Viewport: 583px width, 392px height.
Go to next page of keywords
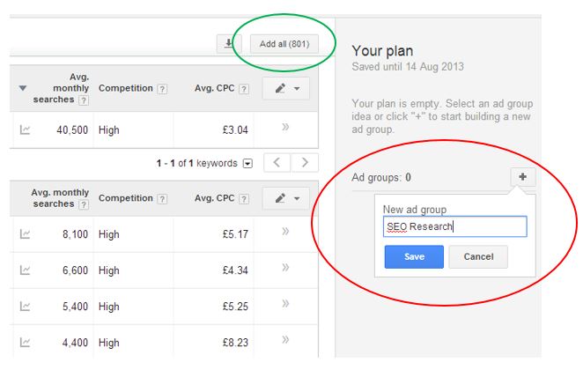pyautogui.click(x=305, y=163)
